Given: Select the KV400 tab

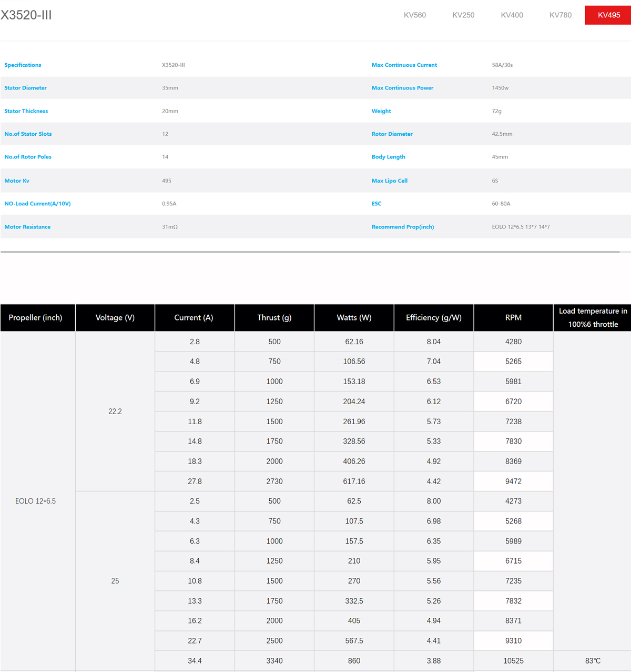Looking at the screenshot, I should (512, 15).
